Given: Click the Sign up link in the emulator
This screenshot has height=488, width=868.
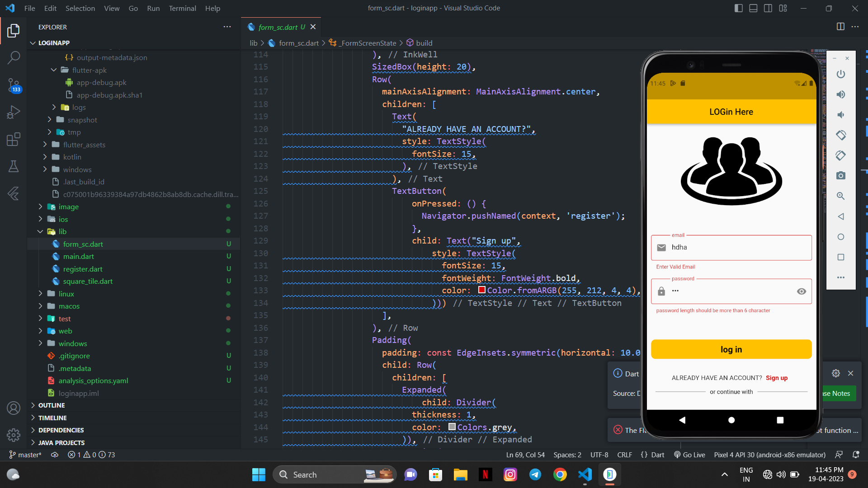Looking at the screenshot, I should click(776, 378).
